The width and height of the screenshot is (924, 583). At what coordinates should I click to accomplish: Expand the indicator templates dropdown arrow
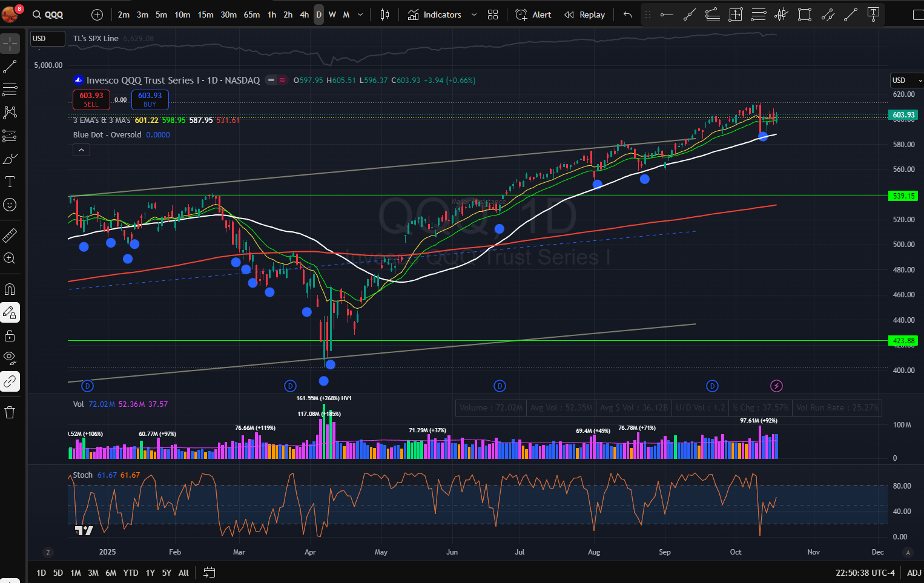[474, 15]
